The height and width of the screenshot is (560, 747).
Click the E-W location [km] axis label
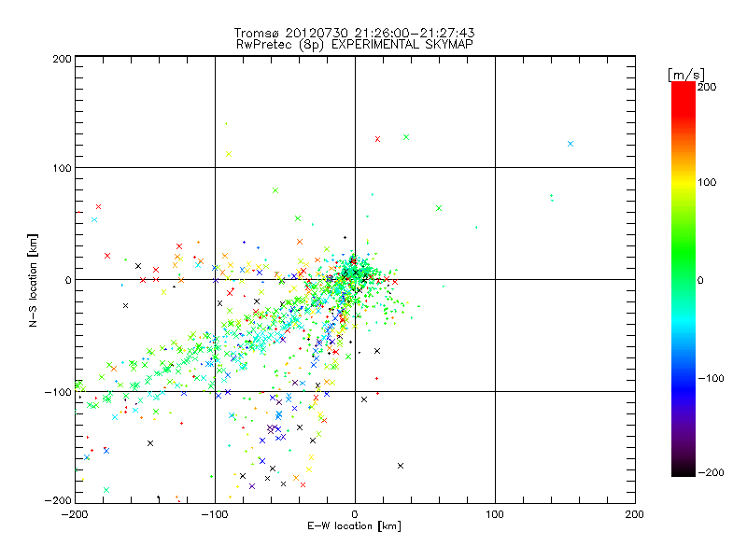coord(355,526)
